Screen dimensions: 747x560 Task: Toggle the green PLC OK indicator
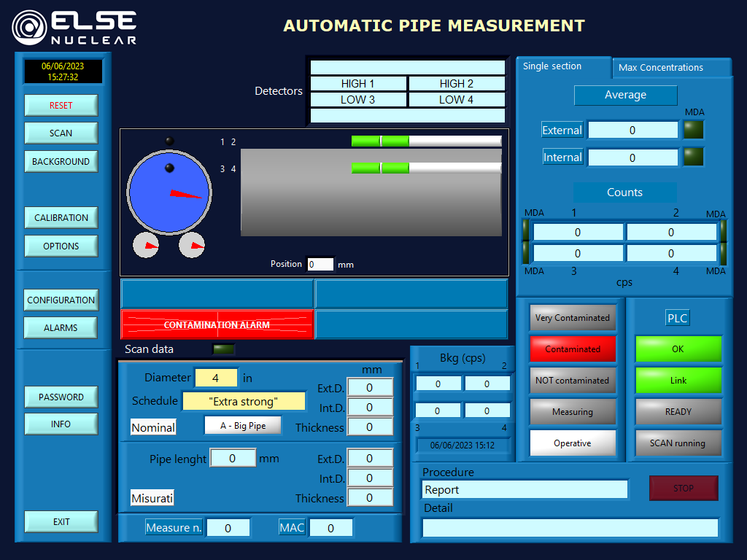click(x=678, y=349)
